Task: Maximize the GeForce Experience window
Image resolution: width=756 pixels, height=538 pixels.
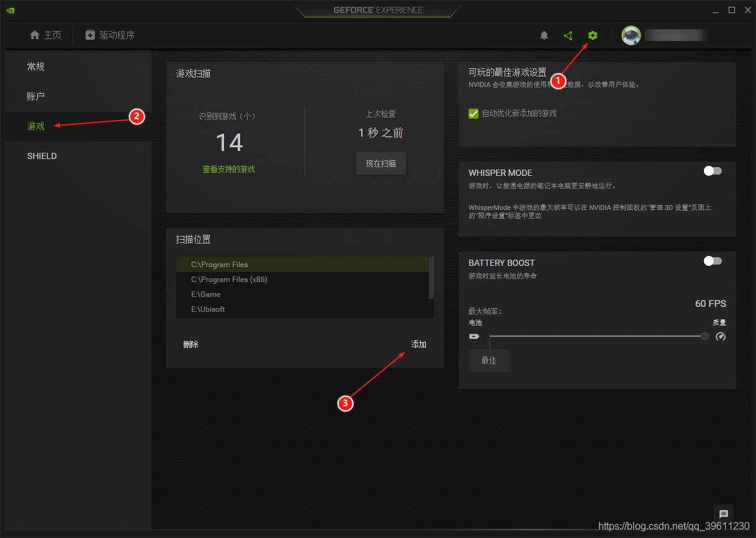Action: pos(732,10)
